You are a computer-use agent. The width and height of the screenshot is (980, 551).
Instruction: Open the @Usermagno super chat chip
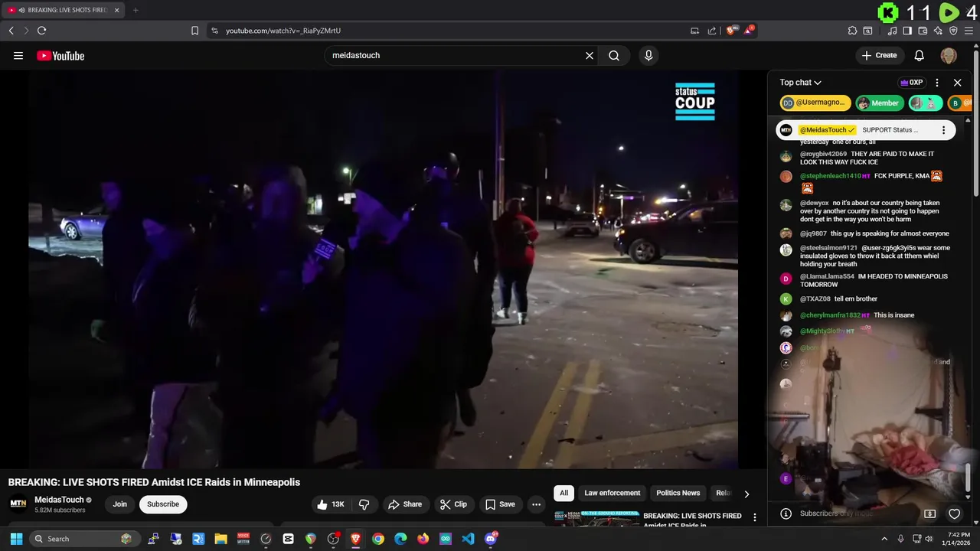click(815, 103)
